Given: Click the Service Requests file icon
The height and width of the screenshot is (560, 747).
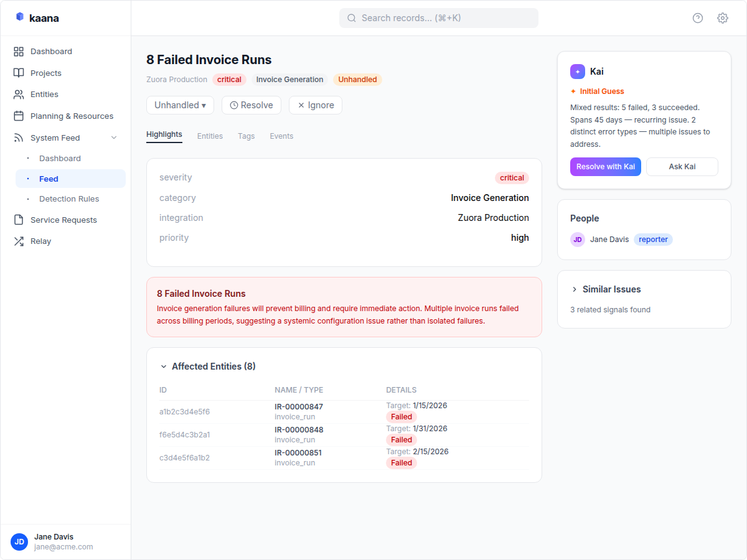Looking at the screenshot, I should point(19,220).
